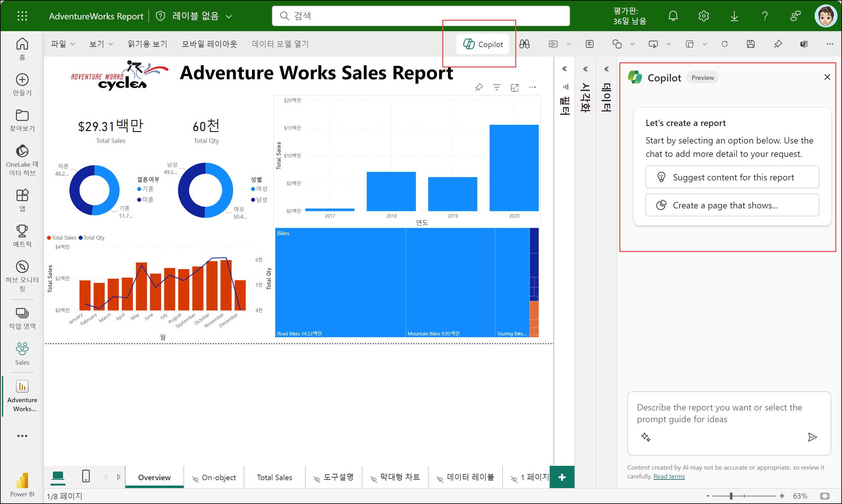
Task: Click the notifications bell icon
Action: pyautogui.click(x=673, y=16)
